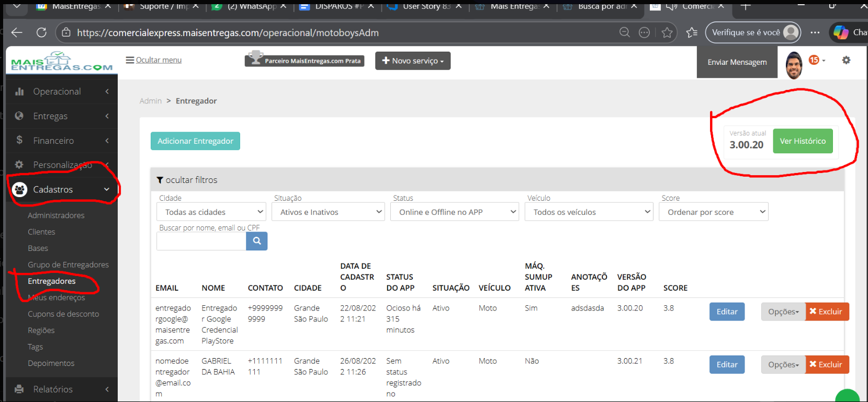Image resolution: width=868 pixels, height=402 pixels.
Task: Click the Admin breadcrumb link
Action: coord(151,101)
